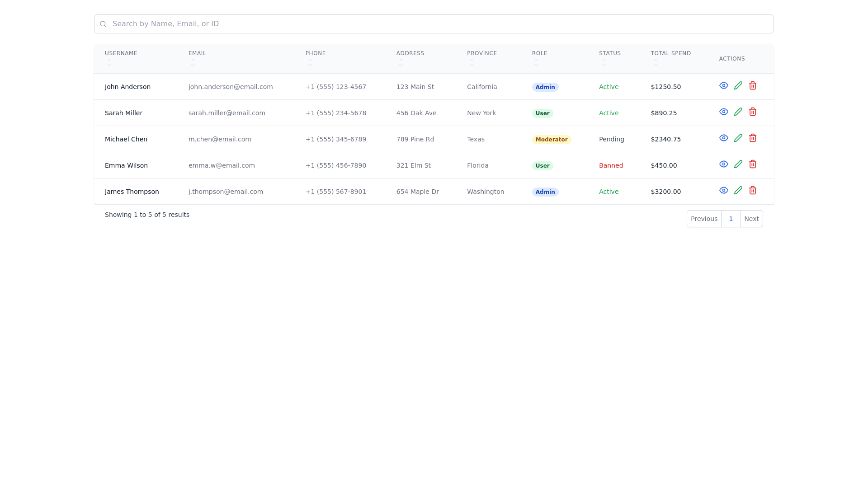Screen dimensions: 868x488
Task: Open the view eye icon for Emma Wilson
Action: point(724,164)
